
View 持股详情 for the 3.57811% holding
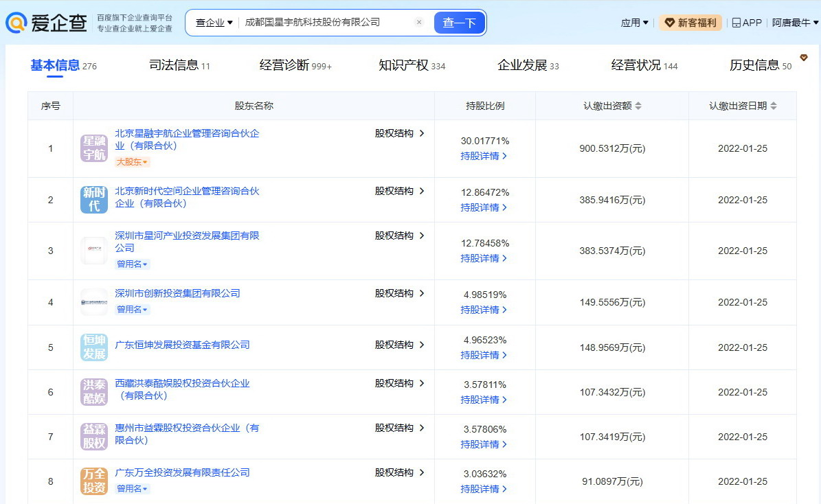(x=484, y=400)
